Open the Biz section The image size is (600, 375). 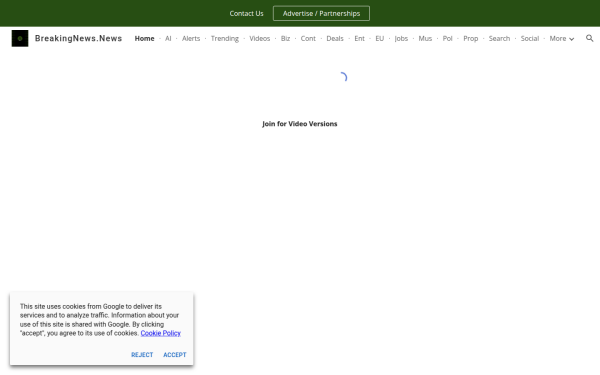point(285,39)
